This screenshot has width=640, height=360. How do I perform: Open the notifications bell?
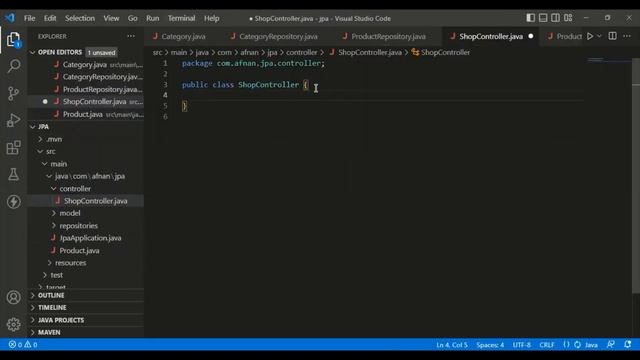pyautogui.click(x=628, y=344)
